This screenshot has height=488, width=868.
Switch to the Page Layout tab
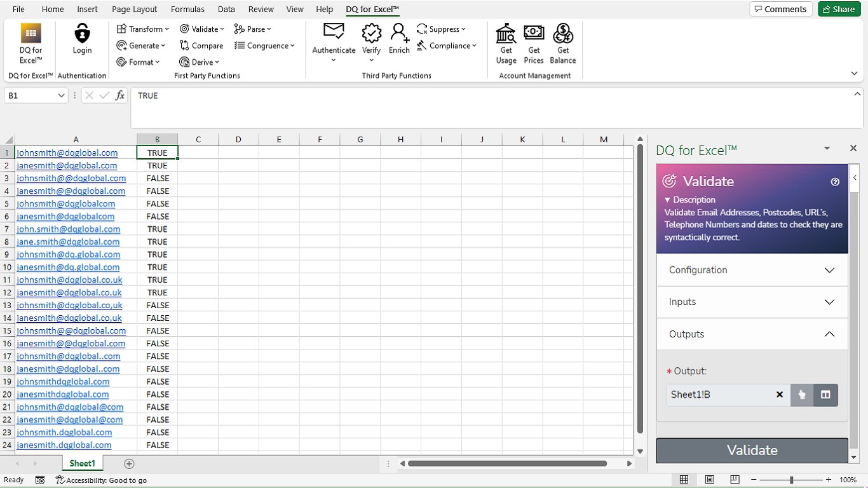tap(135, 9)
